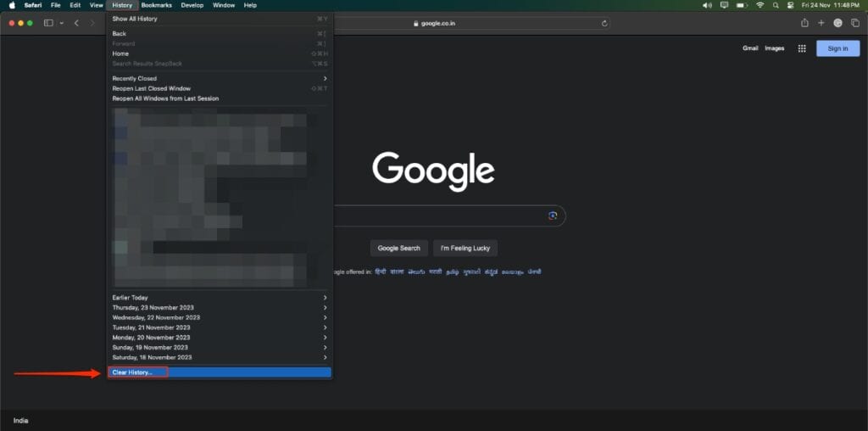Open the Safari app menu
This screenshot has height=431, width=868.
pos(33,5)
